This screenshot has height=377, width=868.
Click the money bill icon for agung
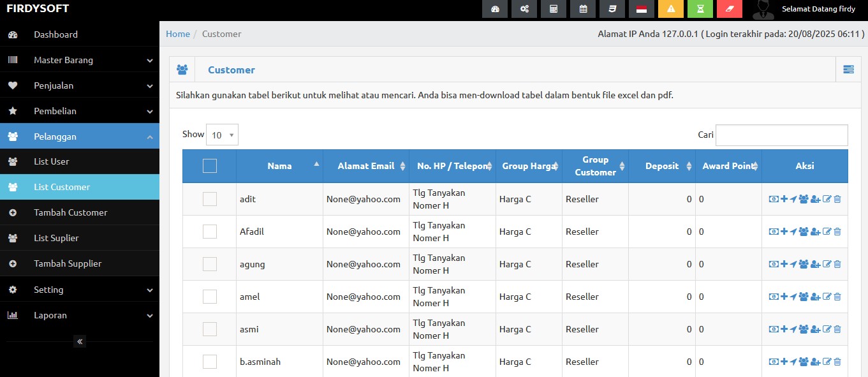click(x=773, y=264)
